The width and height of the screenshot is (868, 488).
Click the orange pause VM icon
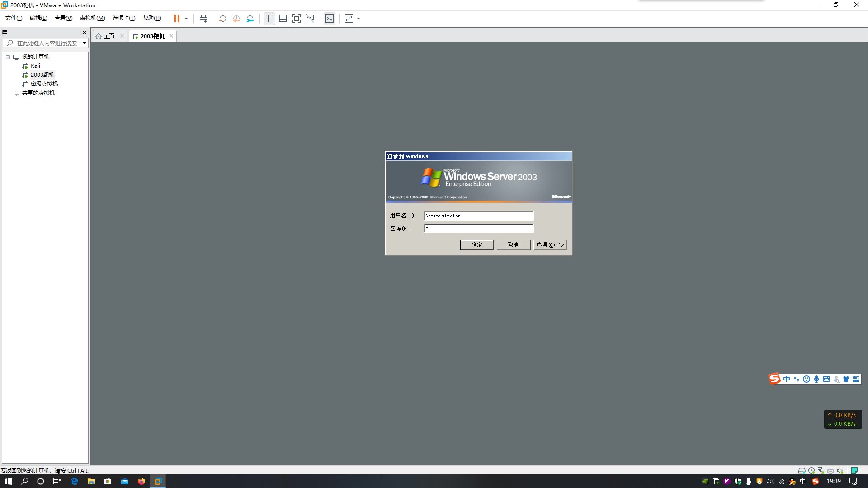tap(176, 19)
